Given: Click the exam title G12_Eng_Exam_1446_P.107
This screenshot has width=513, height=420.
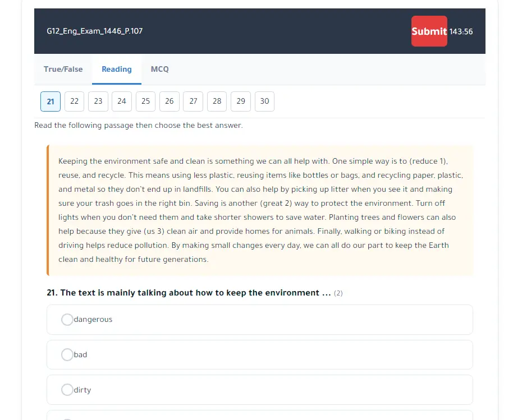Looking at the screenshot, I should [95, 31].
